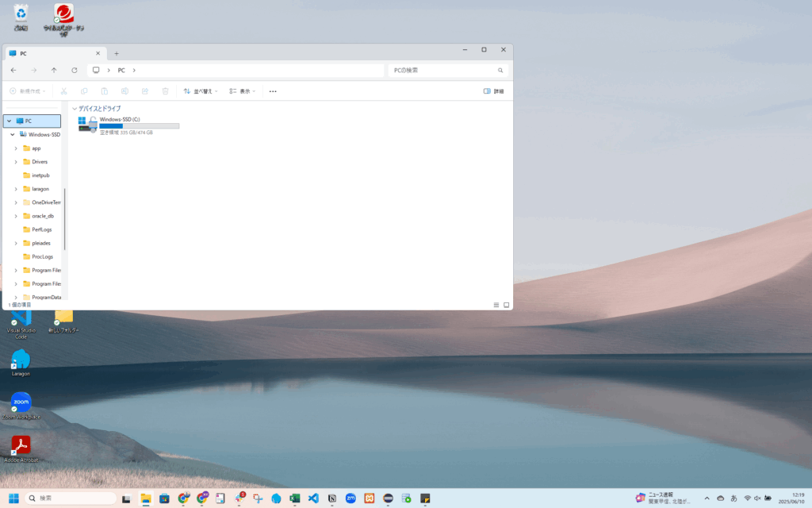
Task: Click the Back navigation arrow
Action: tap(13, 70)
